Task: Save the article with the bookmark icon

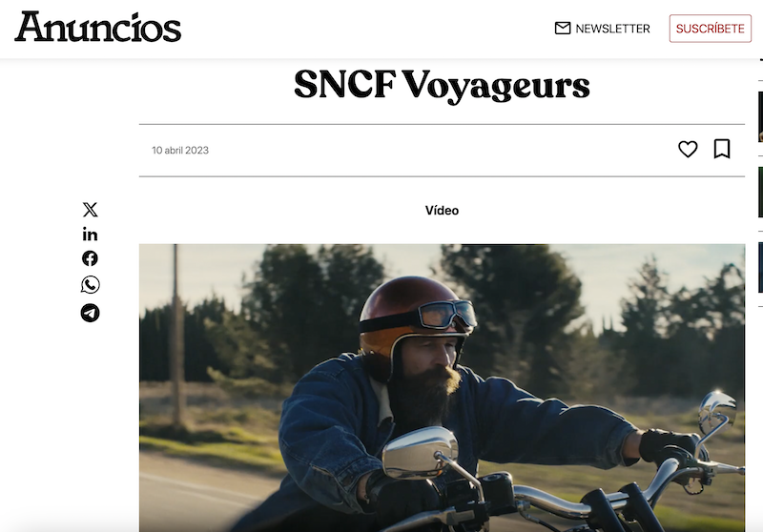Action: 722,149
